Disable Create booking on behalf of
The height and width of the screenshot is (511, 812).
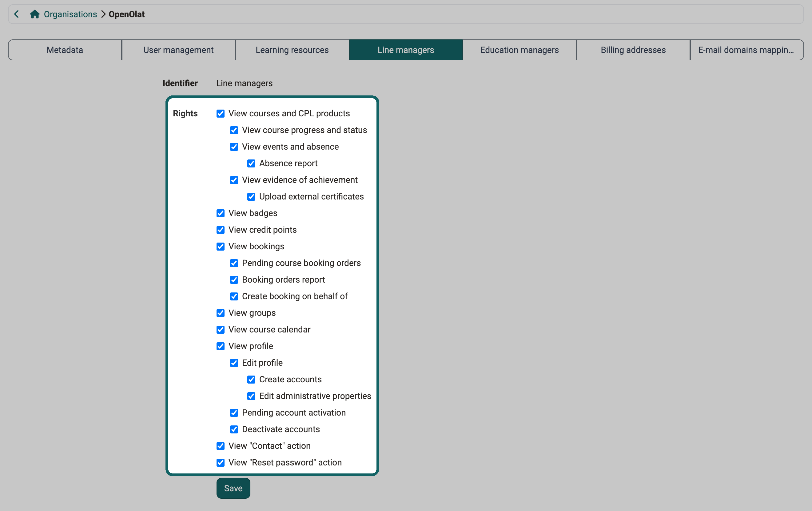point(234,296)
